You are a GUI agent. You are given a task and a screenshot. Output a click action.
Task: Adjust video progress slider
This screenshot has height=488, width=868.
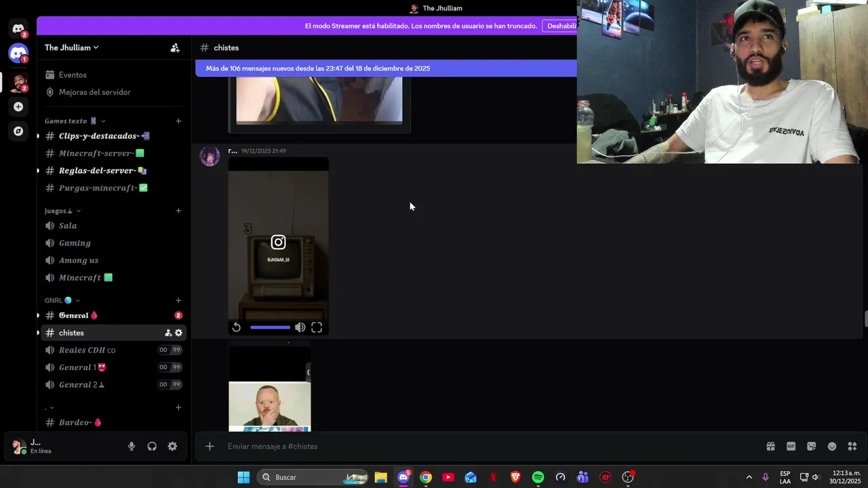tap(270, 327)
